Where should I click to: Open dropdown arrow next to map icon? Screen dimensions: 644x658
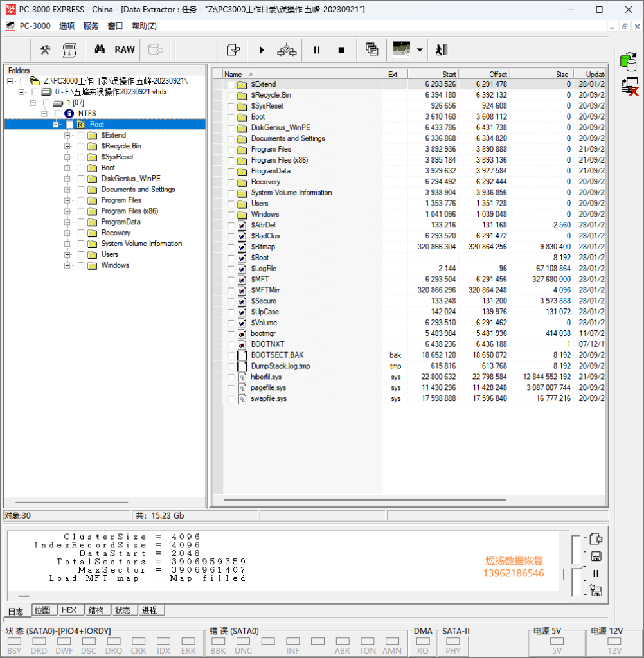click(420, 50)
